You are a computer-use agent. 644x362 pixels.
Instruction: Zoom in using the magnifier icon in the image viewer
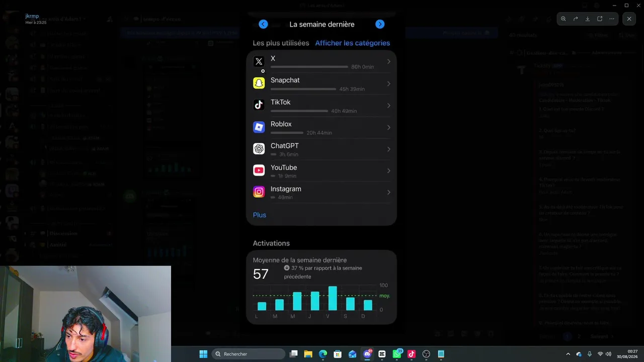point(563,19)
